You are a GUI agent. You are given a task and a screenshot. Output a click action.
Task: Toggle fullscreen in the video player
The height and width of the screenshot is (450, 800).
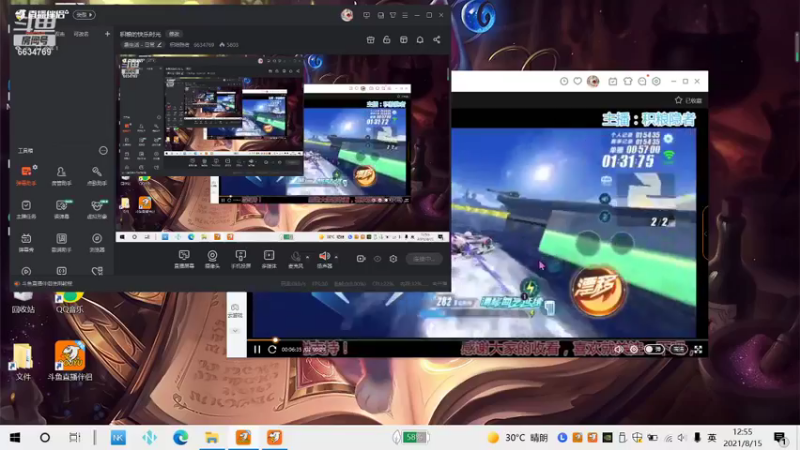698,349
